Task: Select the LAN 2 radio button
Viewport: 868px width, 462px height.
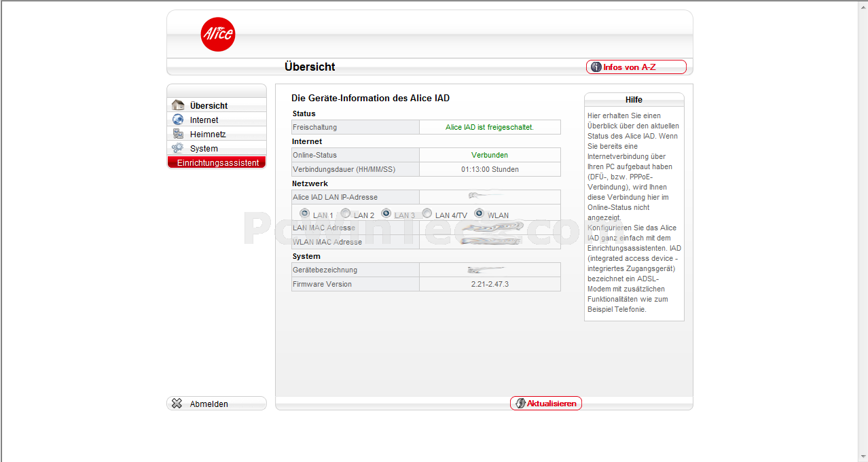Action: [345, 213]
